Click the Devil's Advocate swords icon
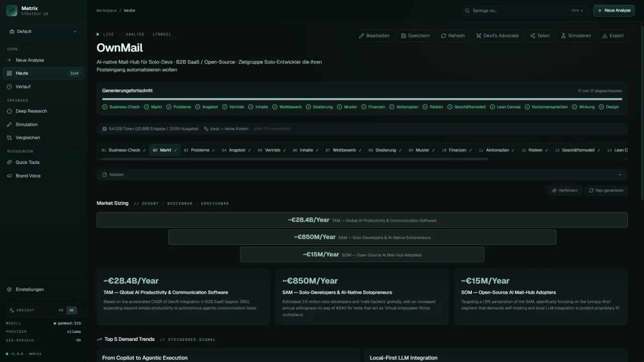Screen dimensions: 644x362 click(478, 36)
